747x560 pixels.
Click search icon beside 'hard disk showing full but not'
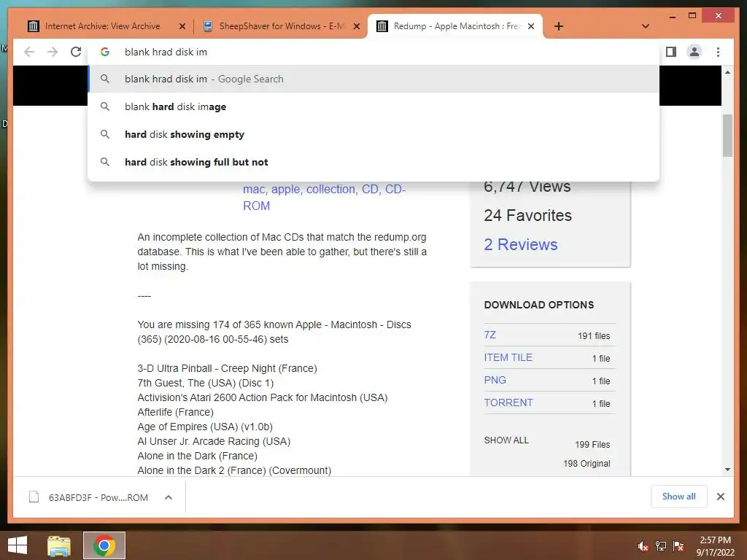[105, 162]
